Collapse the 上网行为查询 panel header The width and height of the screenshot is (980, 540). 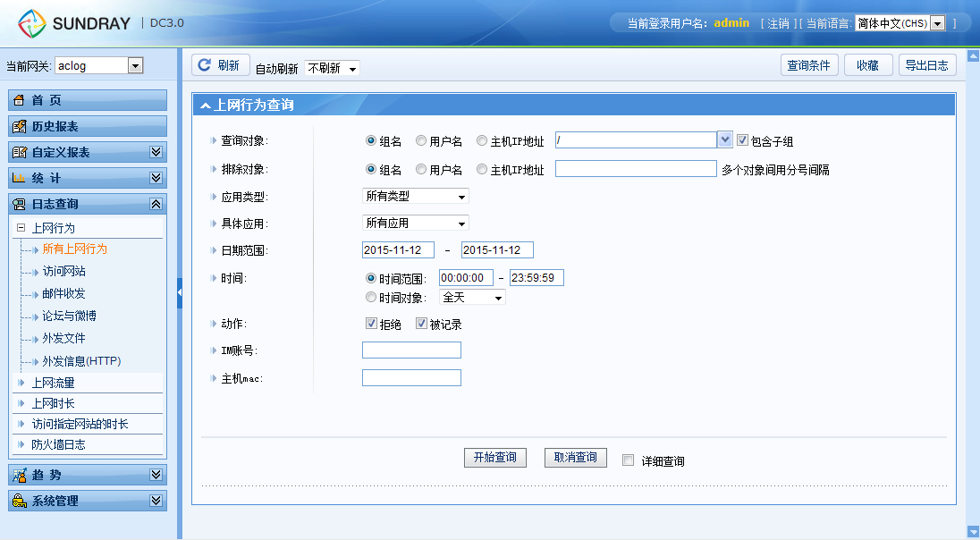click(x=206, y=105)
